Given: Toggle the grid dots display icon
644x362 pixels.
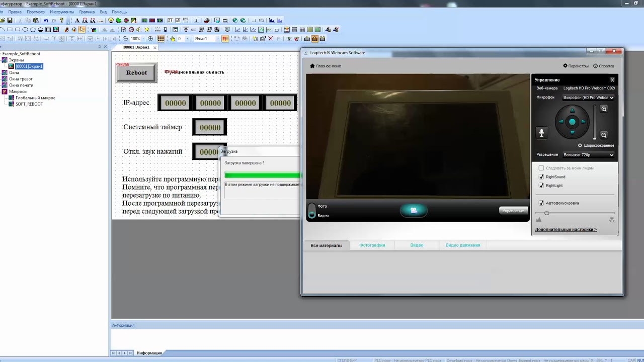Looking at the screenshot, I should click(x=161, y=39).
